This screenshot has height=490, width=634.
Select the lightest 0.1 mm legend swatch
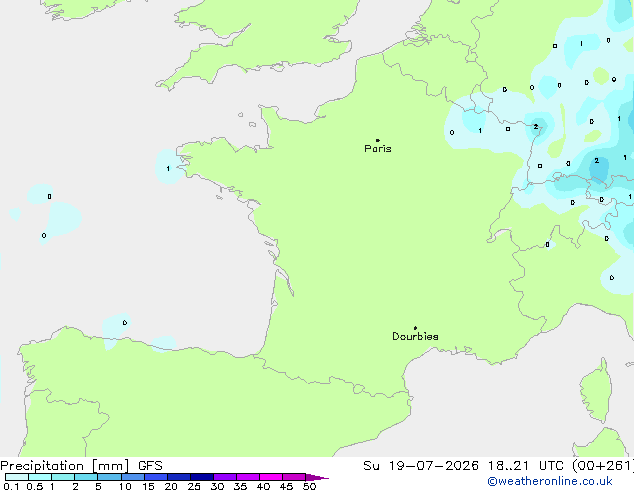[x=17, y=477]
